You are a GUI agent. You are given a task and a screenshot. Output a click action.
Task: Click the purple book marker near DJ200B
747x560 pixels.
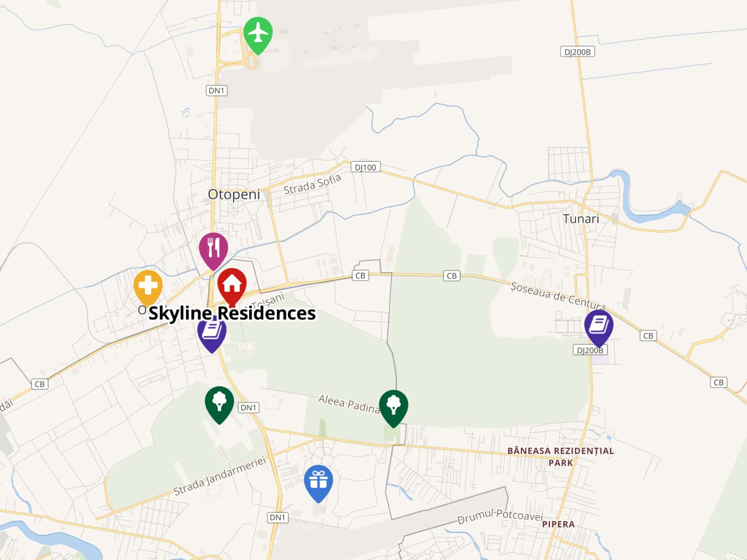[599, 329]
